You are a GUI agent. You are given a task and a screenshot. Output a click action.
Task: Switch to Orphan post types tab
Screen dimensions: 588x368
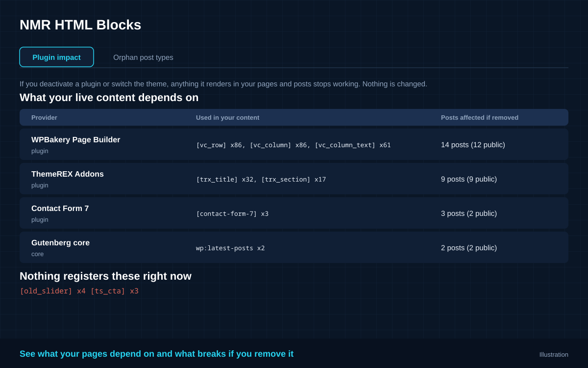coord(143,57)
